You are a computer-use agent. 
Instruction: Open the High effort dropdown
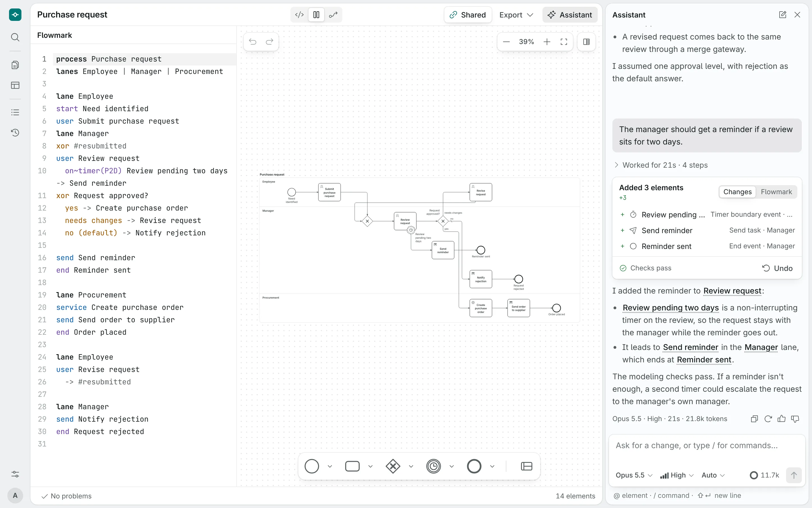(677, 475)
